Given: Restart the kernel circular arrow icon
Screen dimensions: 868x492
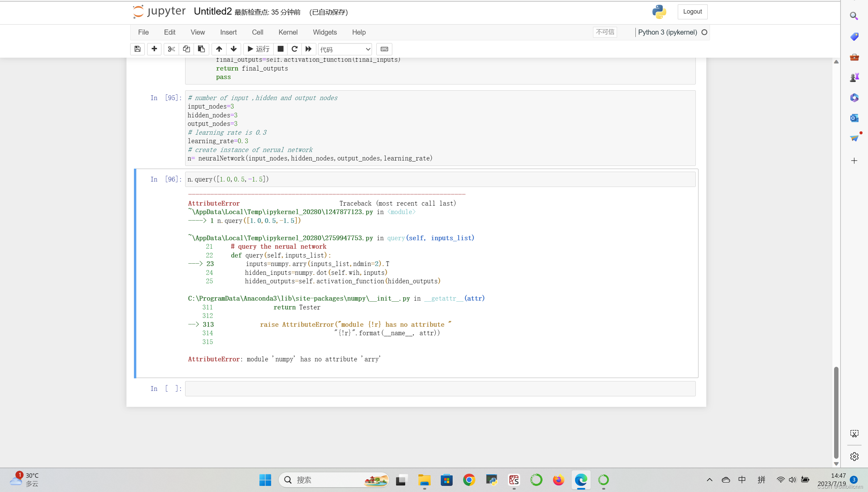Looking at the screenshot, I should coord(294,49).
